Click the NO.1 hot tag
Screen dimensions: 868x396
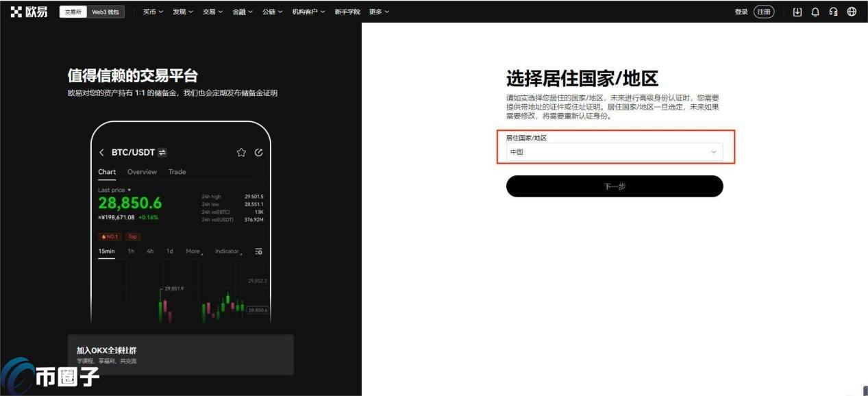[x=110, y=236]
